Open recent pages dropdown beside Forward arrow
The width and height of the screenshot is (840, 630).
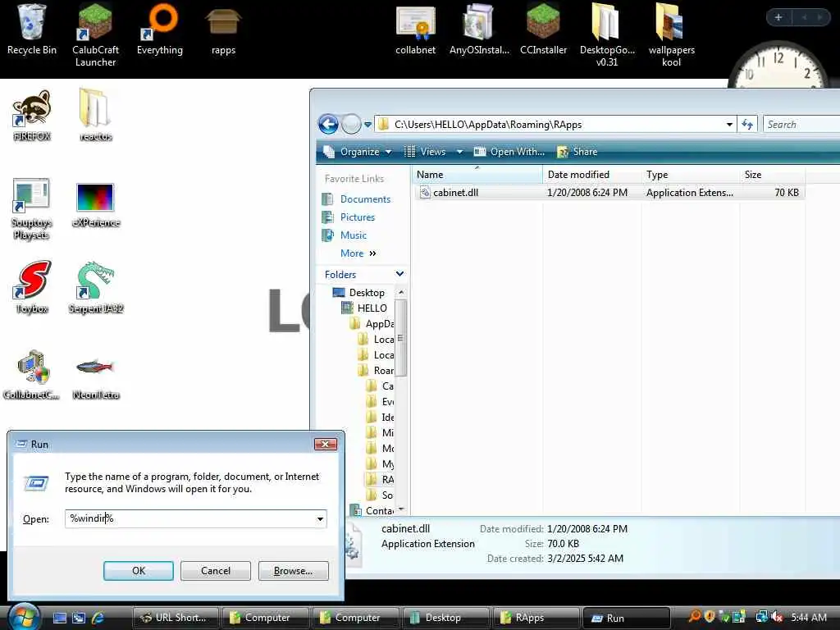pos(368,125)
